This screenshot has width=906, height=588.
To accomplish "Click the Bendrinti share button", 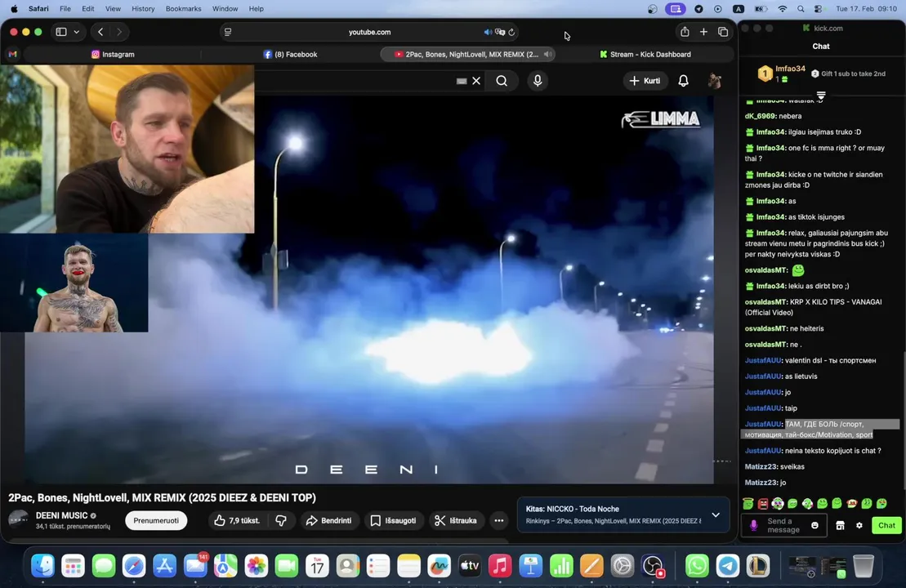I will point(328,520).
